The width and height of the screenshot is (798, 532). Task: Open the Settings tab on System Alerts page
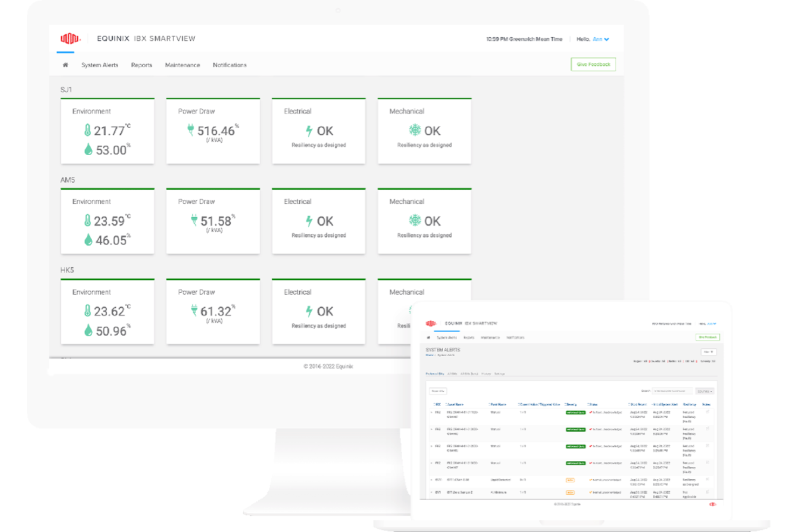pos(500,374)
